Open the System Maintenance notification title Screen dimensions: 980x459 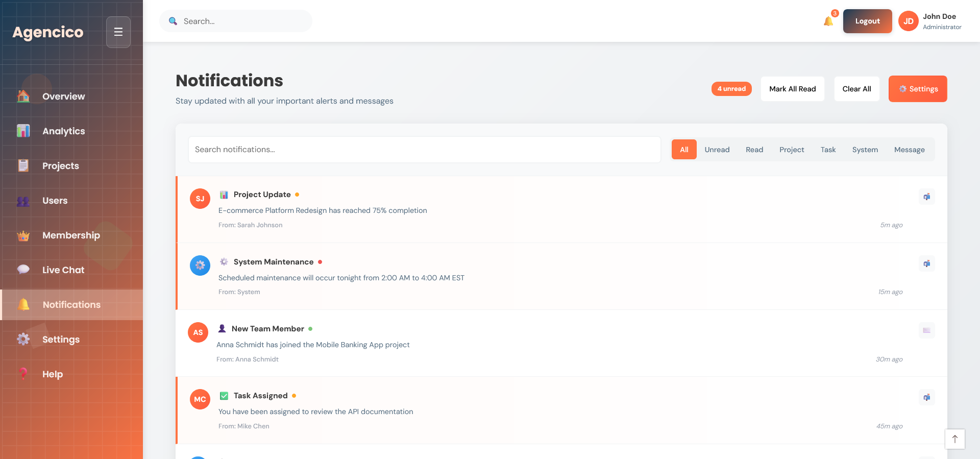274,262
